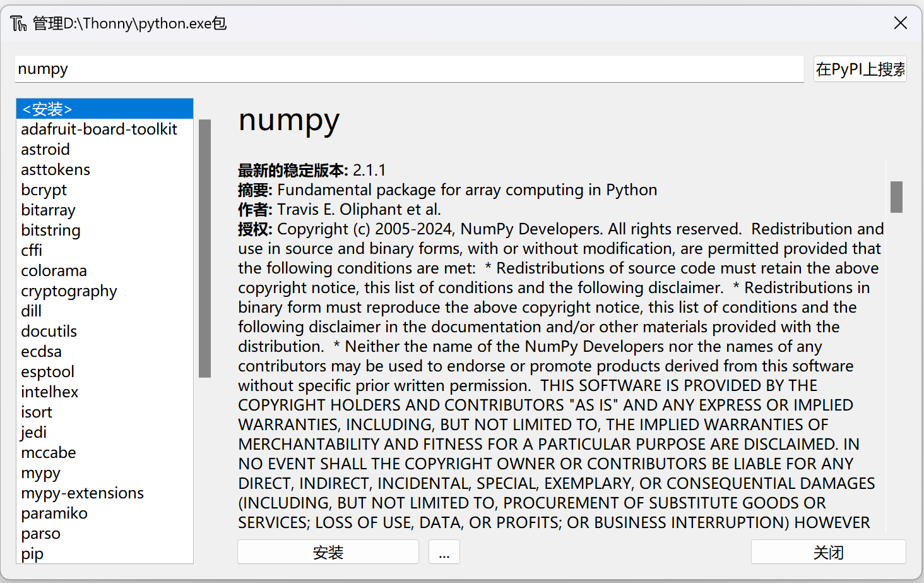
Task: Click the description pane scrollbar
Action: click(x=897, y=196)
